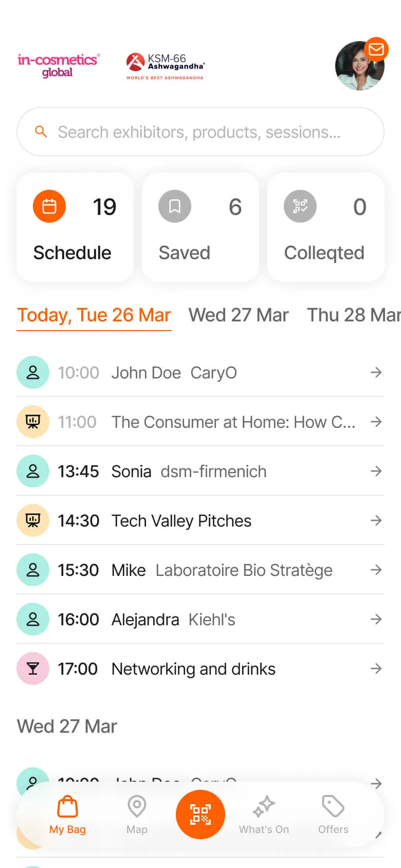The height and width of the screenshot is (868, 401).
Task: Open the My Bag tab
Action: (x=67, y=815)
